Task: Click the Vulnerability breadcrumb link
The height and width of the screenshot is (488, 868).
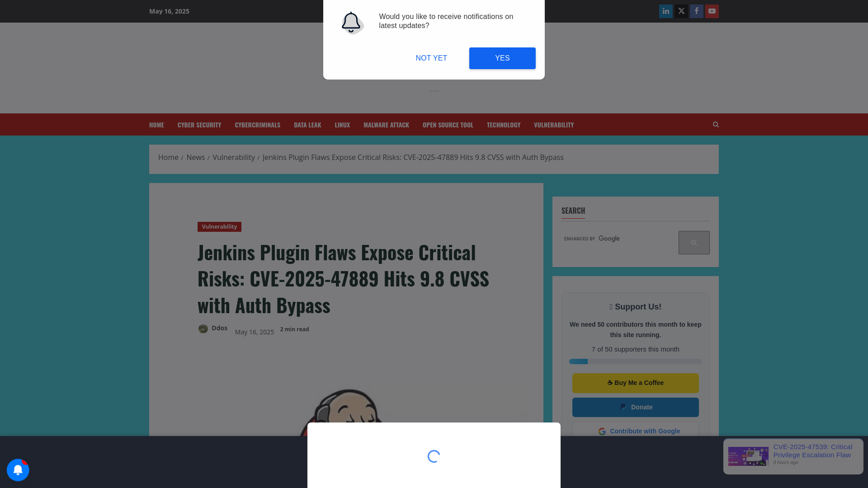Action: pos(233,157)
